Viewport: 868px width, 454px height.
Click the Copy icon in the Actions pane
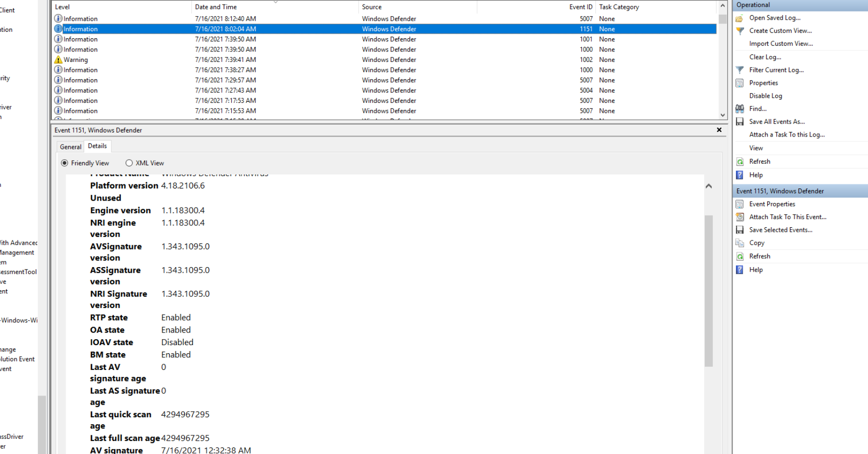coord(740,243)
